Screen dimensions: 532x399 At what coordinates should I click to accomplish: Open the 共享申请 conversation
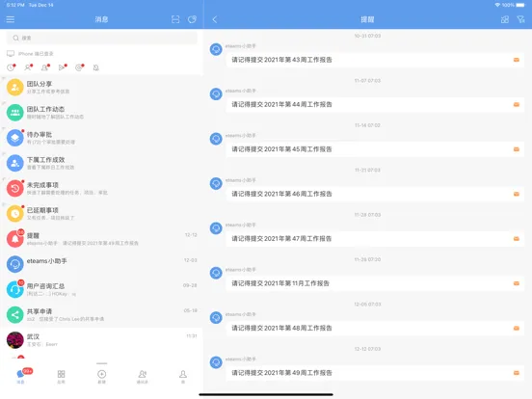coord(102,314)
